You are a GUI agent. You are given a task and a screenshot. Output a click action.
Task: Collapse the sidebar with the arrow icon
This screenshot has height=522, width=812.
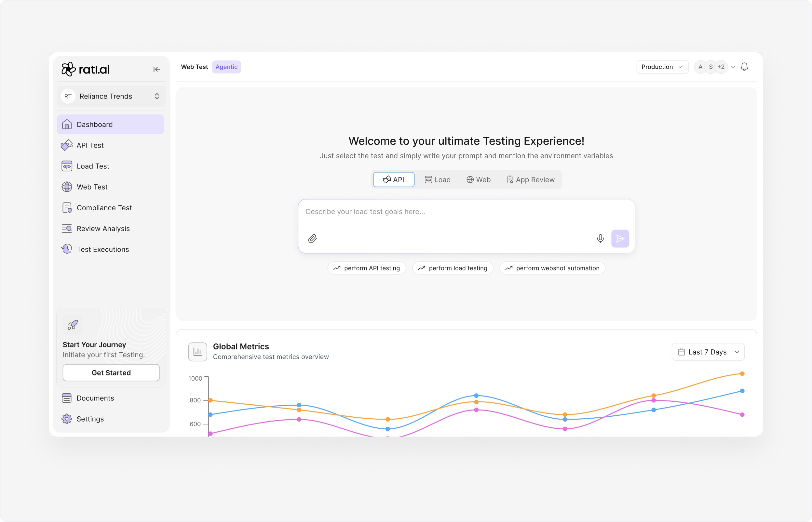pyautogui.click(x=156, y=70)
